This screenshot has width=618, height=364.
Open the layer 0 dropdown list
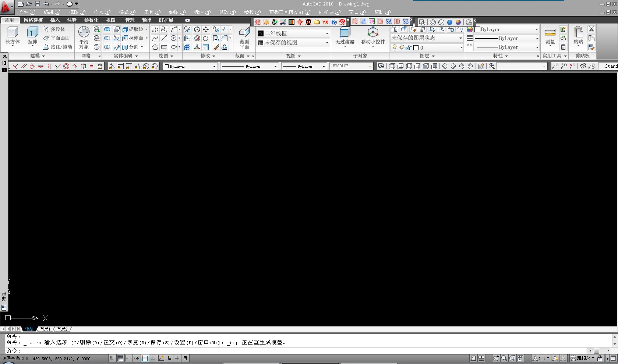pos(427,47)
